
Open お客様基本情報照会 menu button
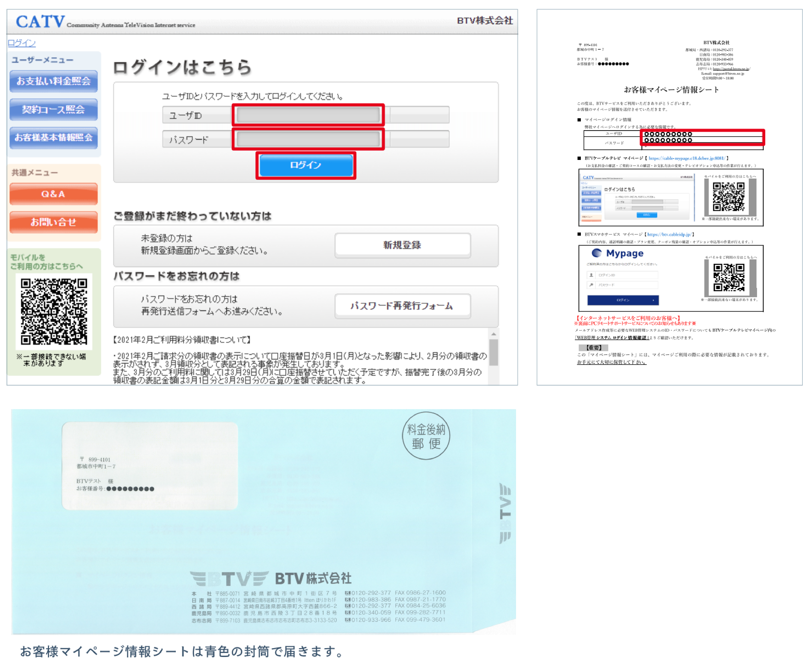pos(53,138)
